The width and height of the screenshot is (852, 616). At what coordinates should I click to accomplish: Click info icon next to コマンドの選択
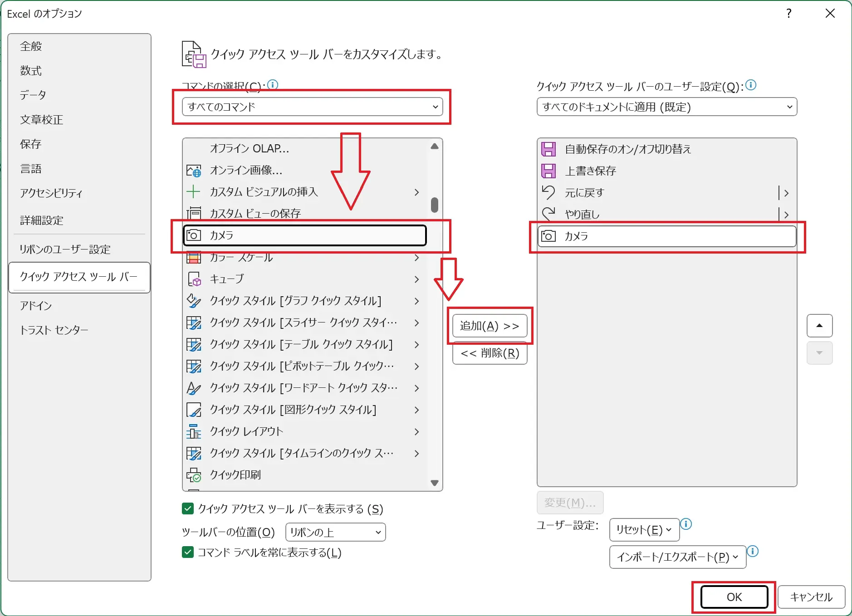click(273, 84)
